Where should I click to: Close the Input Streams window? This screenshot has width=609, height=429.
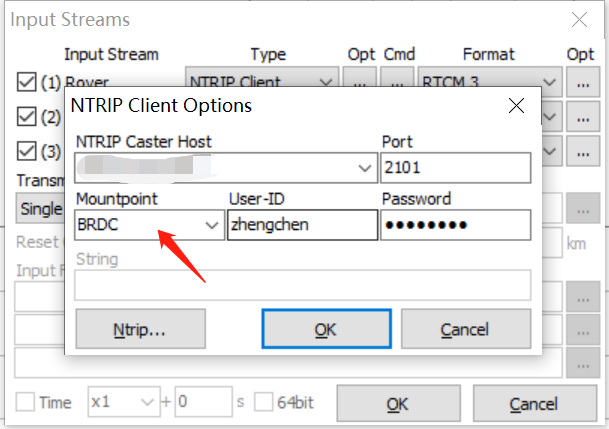579,19
